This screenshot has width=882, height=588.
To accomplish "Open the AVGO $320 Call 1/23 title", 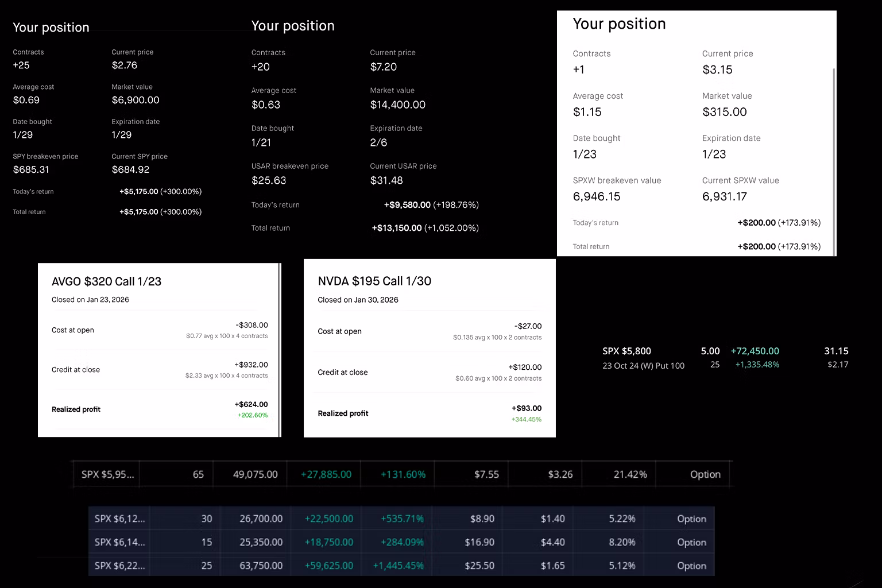I will pyautogui.click(x=106, y=281).
